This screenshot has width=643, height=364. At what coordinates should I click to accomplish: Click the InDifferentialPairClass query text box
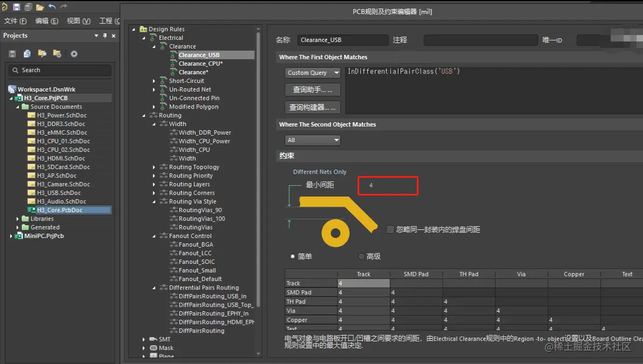point(494,90)
